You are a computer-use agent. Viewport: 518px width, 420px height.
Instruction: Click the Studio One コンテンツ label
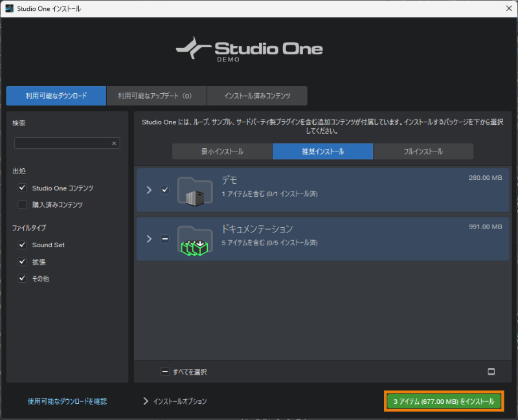(x=63, y=188)
